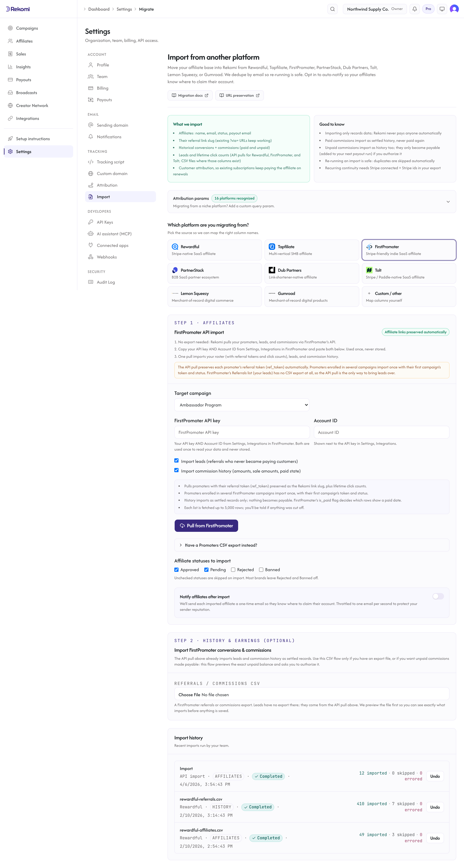
Task: Click Dashboard breadcrumb link
Action: [x=99, y=9]
